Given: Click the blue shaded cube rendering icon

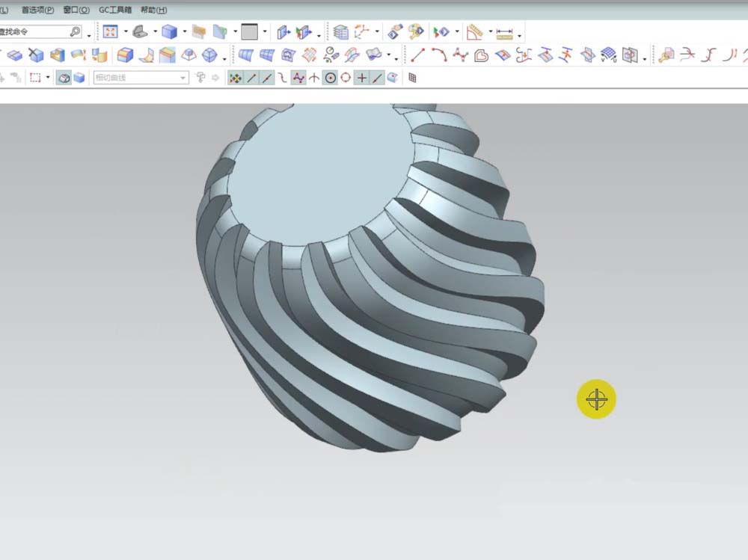Looking at the screenshot, I should pyautogui.click(x=169, y=32).
